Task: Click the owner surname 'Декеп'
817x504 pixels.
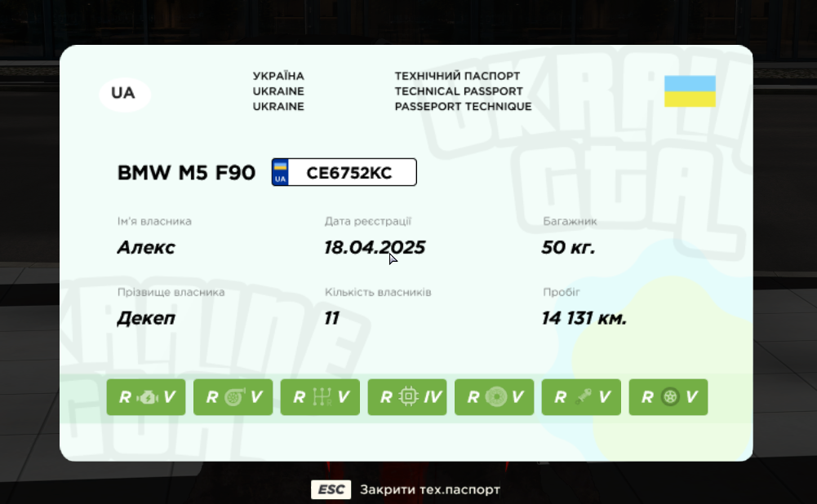Action: 146,318
